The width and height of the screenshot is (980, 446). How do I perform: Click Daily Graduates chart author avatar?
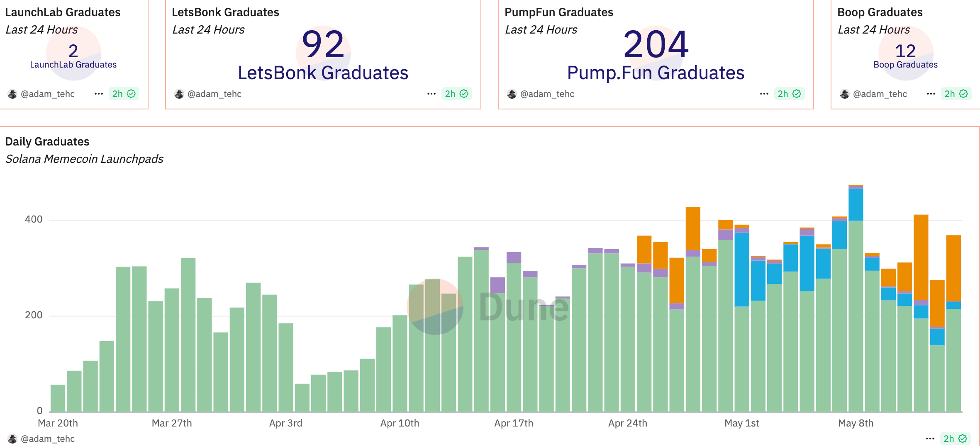pyautogui.click(x=12, y=439)
